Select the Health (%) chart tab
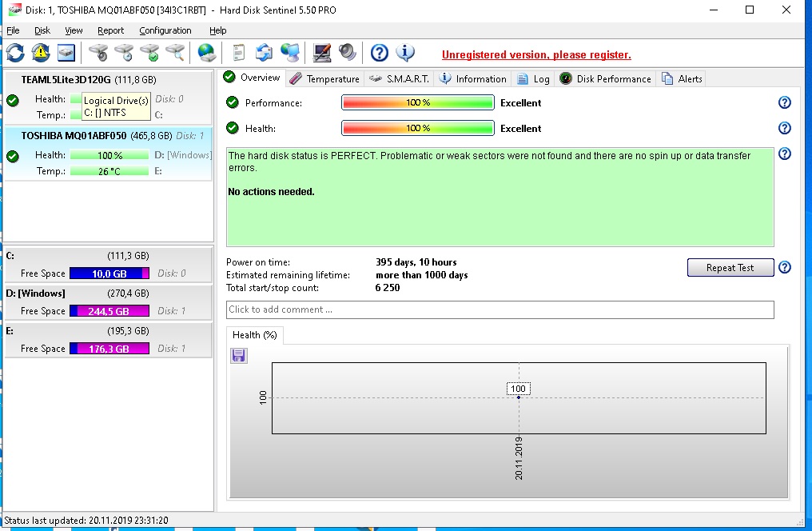This screenshot has width=812, height=531. click(255, 334)
